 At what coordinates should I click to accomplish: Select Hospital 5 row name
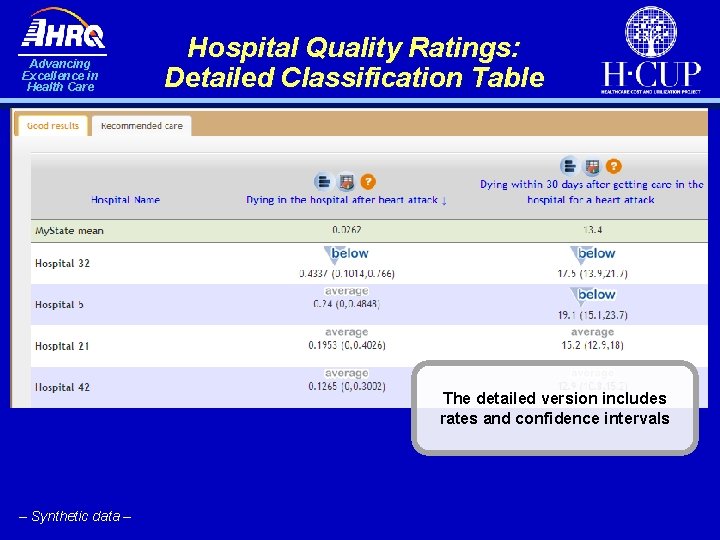(59, 304)
